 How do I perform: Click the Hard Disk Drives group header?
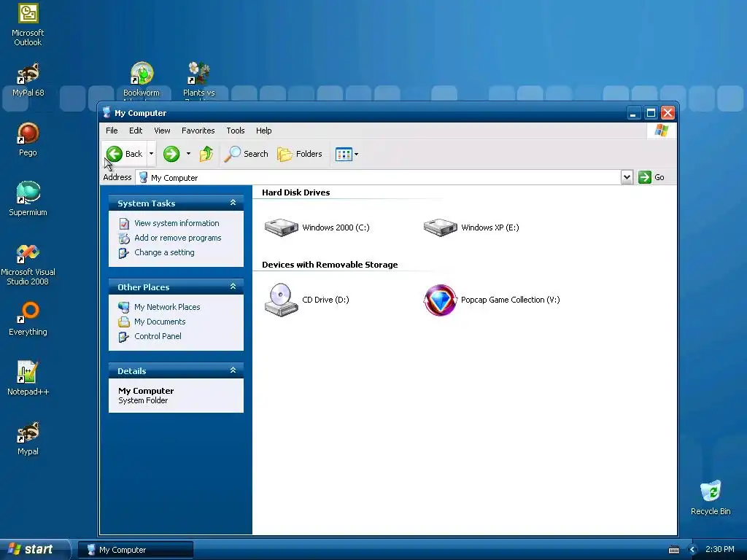tap(296, 192)
